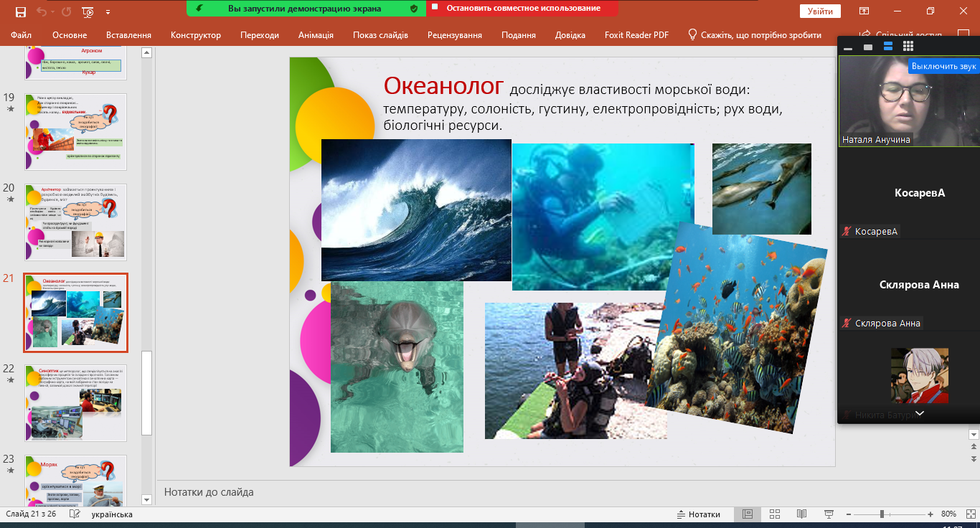
Task: Click the 'Скажіть, що потрібно зробити' search field
Action: (x=761, y=35)
